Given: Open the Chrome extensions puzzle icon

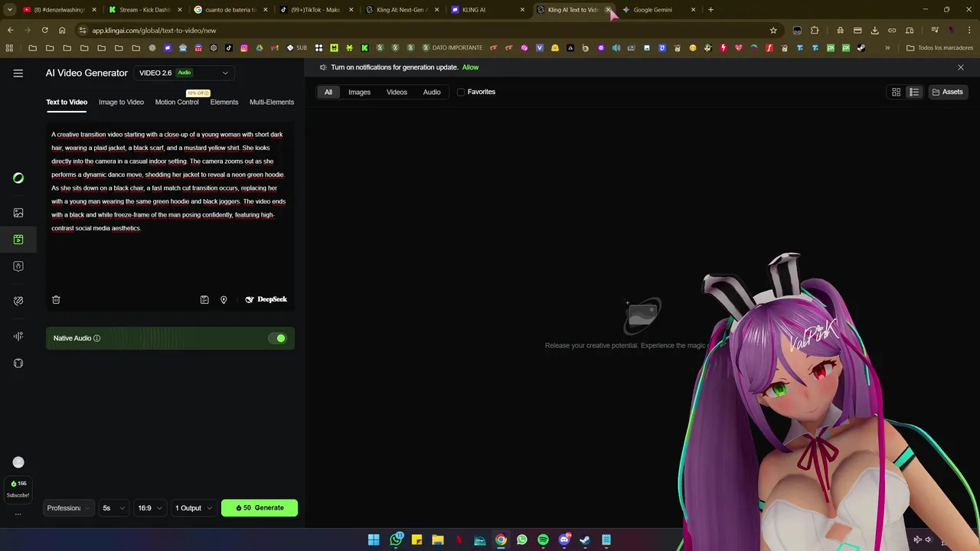Looking at the screenshot, I should pyautogui.click(x=815, y=30).
